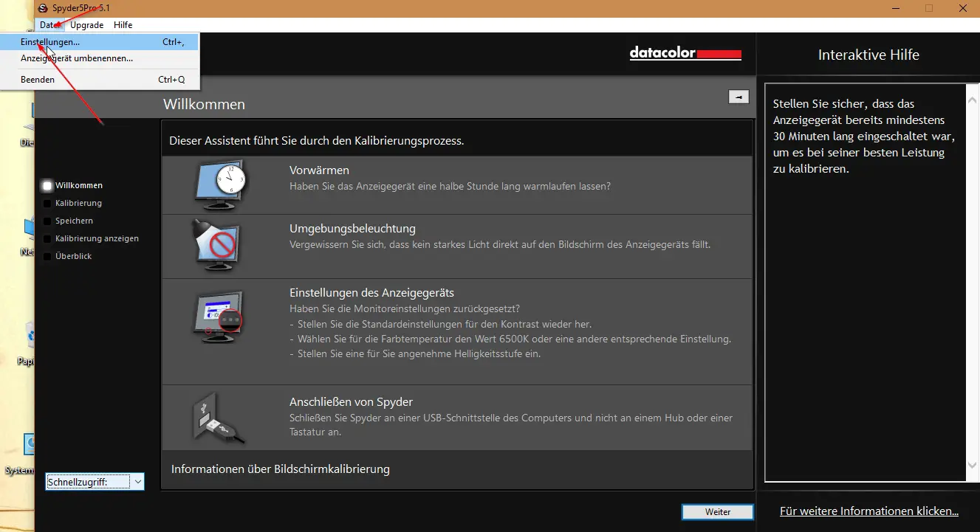This screenshot has width=980, height=532.
Task: Click Informationen über Bildschirmkalibrierung
Action: tap(281, 469)
